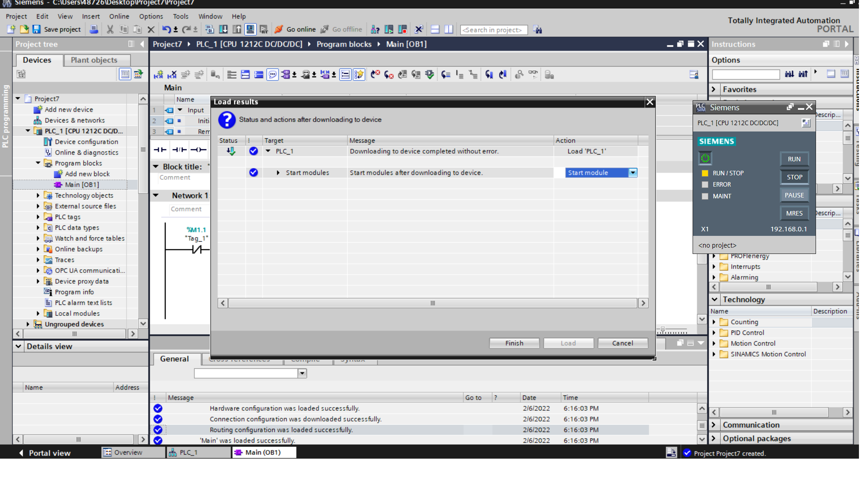Image resolution: width=868 pixels, height=488 pixels.
Task: Open Start module action dropdown
Action: click(x=633, y=173)
